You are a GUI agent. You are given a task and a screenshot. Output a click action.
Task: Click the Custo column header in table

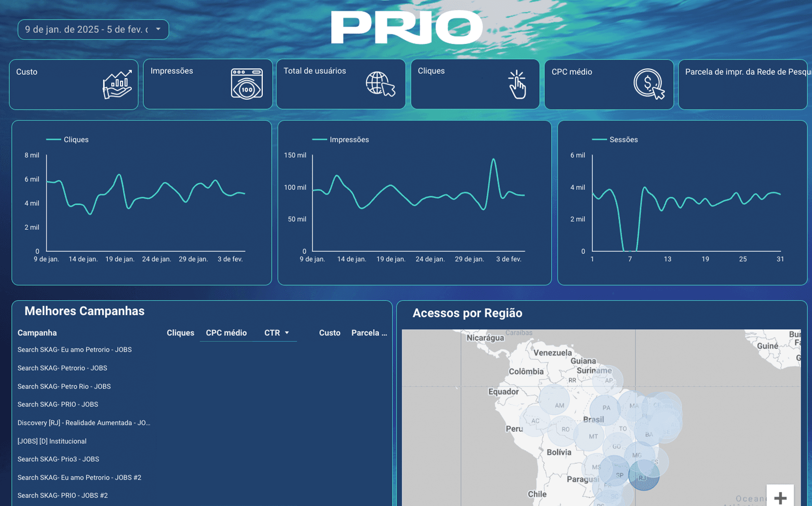[329, 333]
